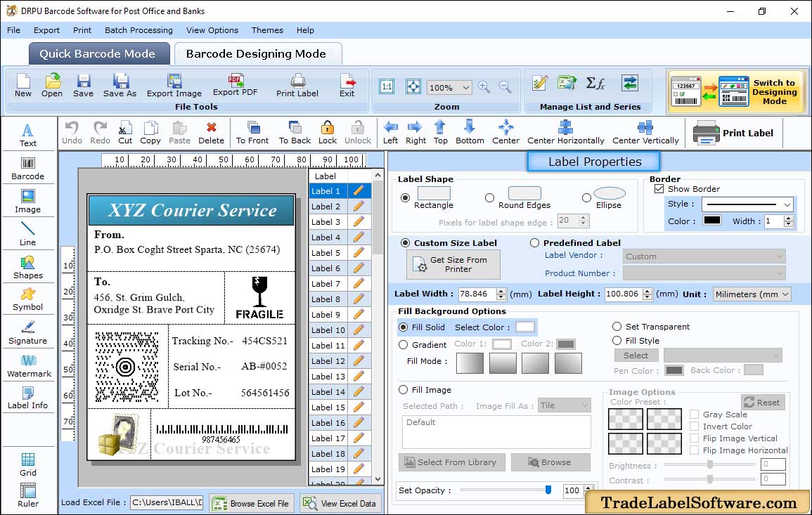Screen dimensions: 812x515
Task: Save the current label
Action: (83, 86)
